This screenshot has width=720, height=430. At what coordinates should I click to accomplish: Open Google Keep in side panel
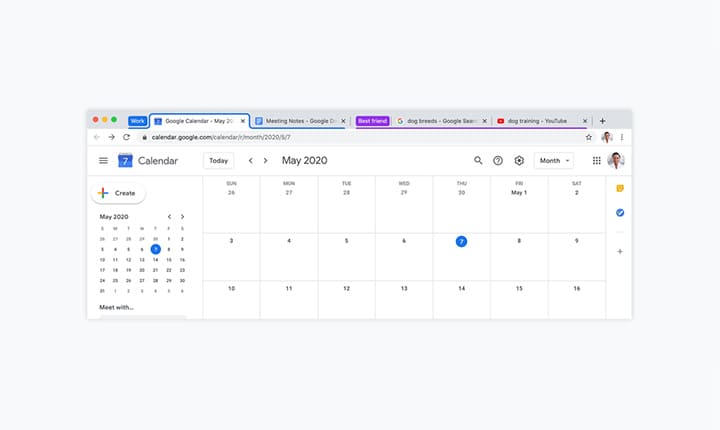(620, 188)
